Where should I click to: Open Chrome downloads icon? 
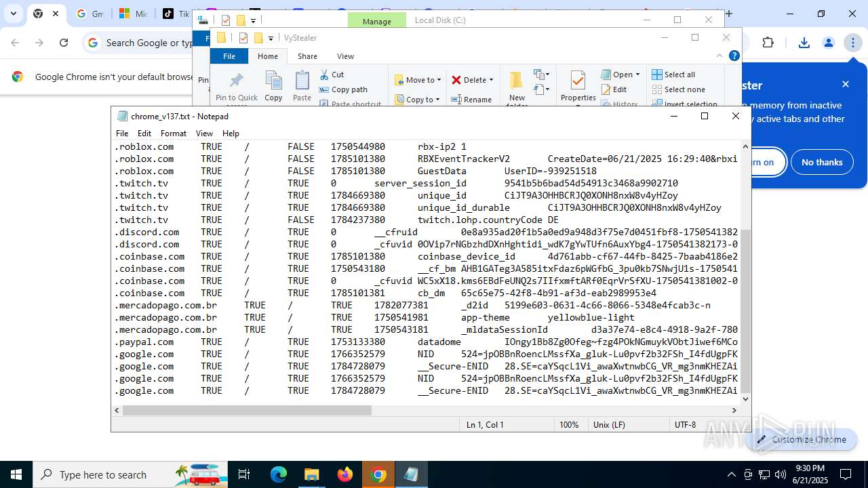pos(804,43)
